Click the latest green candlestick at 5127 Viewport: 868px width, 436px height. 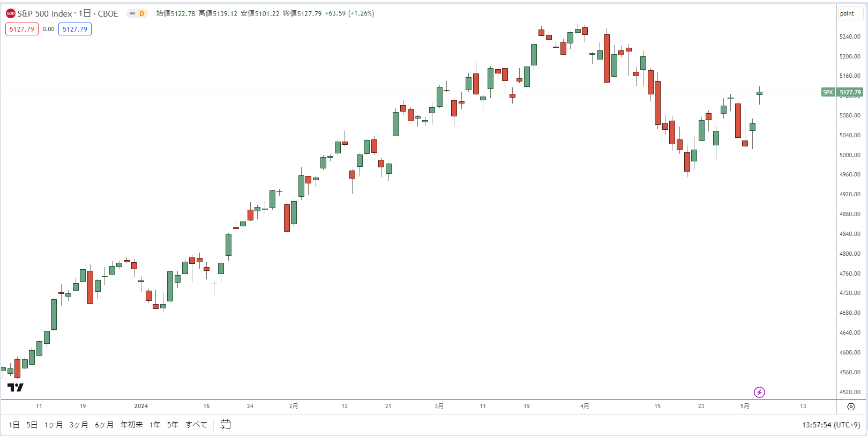tap(759, 93)
